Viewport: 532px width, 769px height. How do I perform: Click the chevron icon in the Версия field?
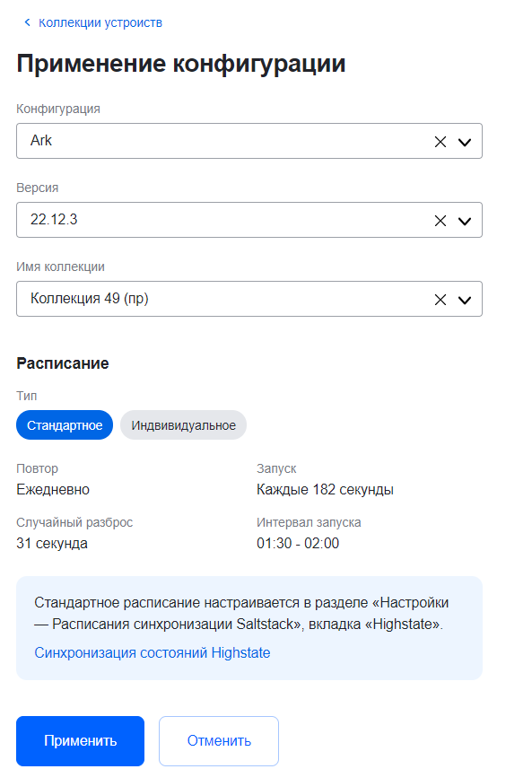pos(465,220)
